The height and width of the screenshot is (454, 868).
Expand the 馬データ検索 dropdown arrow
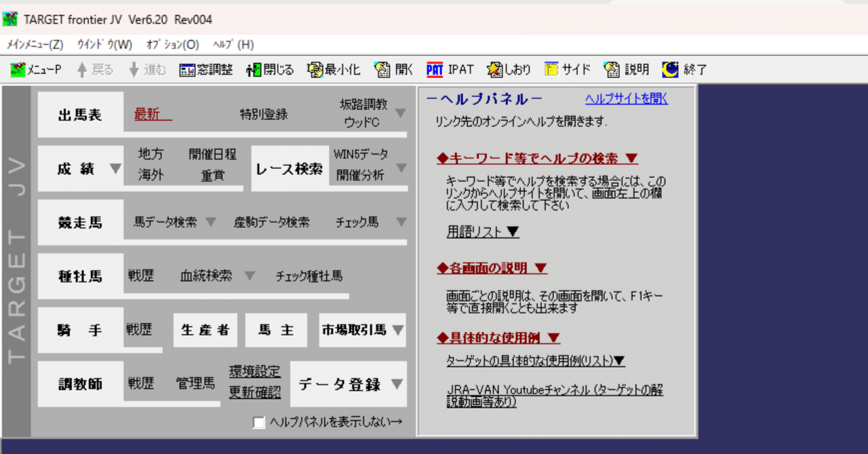[x=211, y=222]
